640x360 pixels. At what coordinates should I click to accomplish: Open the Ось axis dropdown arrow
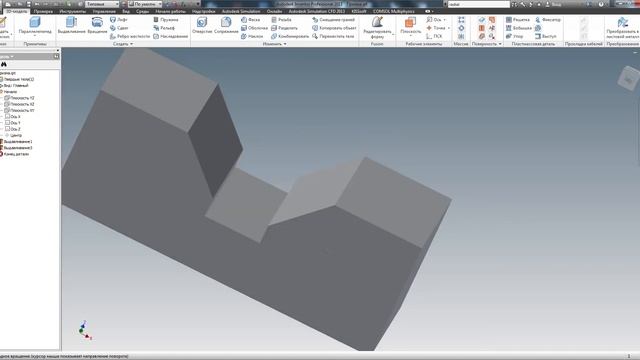445,20
